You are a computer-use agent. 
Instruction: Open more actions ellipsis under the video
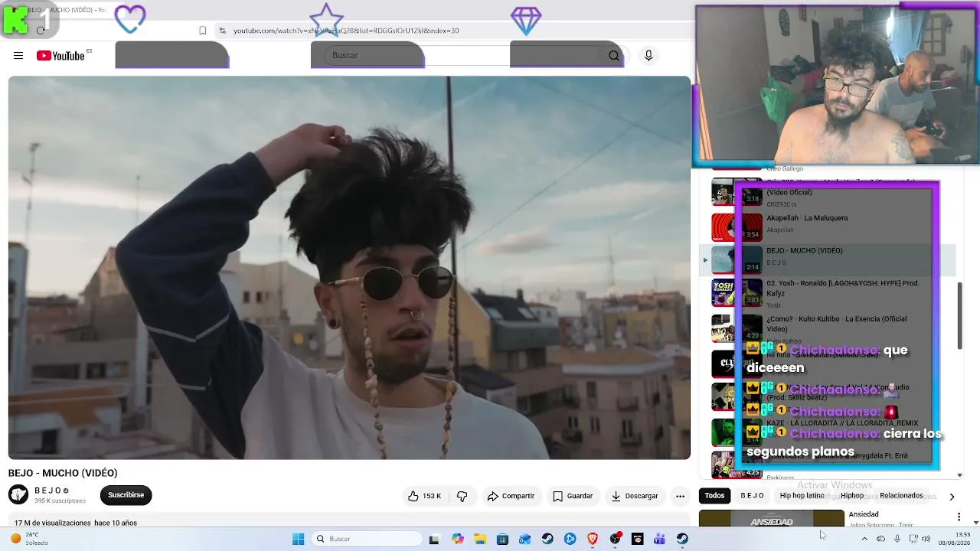pos(680,496)
